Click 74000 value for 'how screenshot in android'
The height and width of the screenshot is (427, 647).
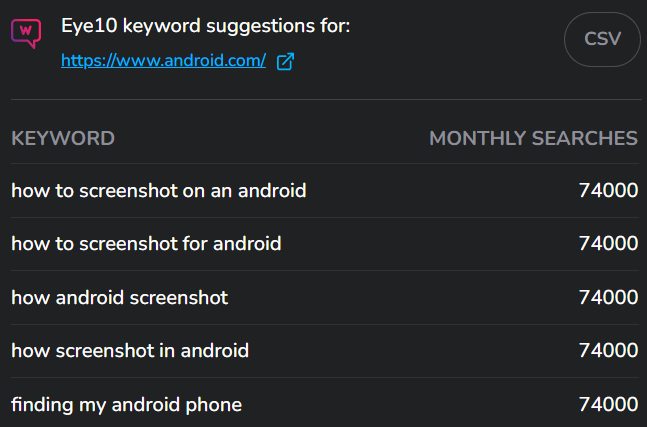point(608,351)
